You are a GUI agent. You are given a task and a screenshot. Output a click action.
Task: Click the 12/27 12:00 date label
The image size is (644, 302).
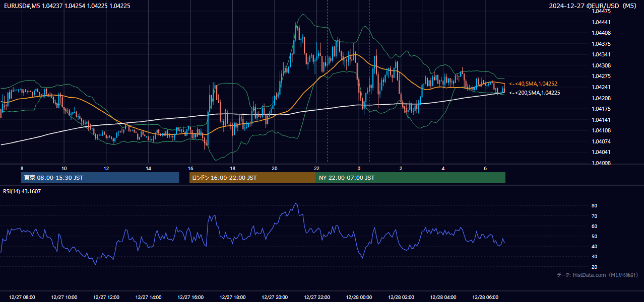(106, 297)
